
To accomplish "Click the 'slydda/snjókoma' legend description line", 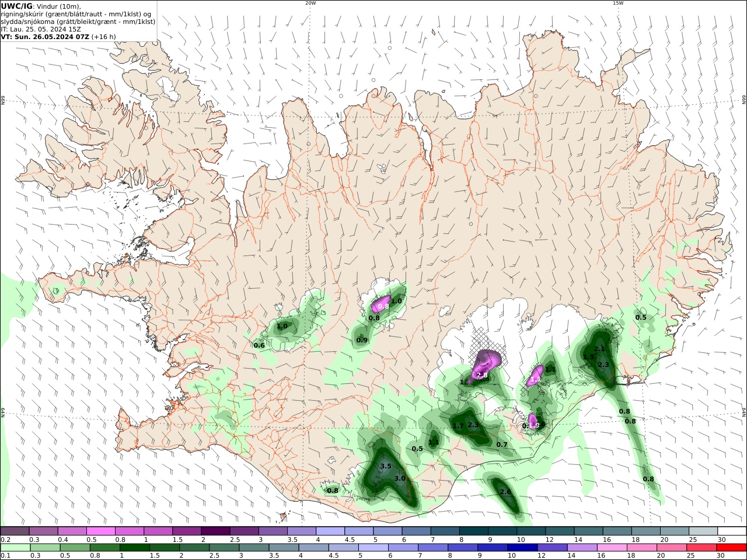I will 78,22.
